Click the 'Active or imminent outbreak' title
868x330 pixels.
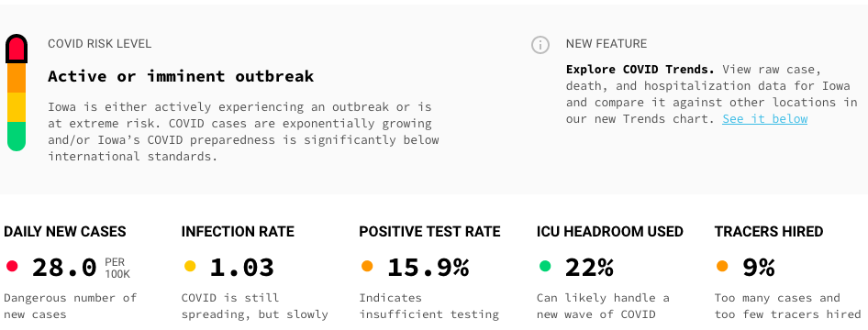[181, 76]
